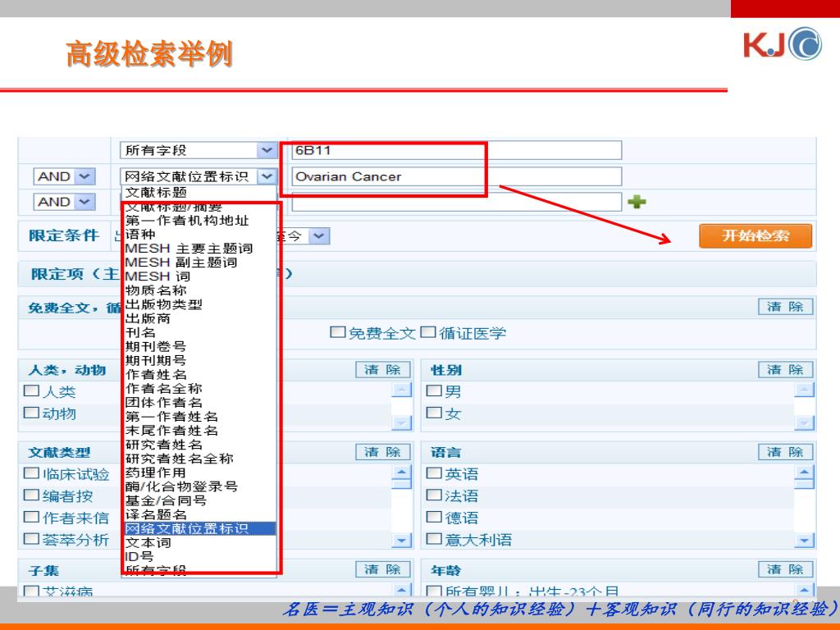
Task: Select ID号 option
Action: pyautogui.click(x=139, y=556)
